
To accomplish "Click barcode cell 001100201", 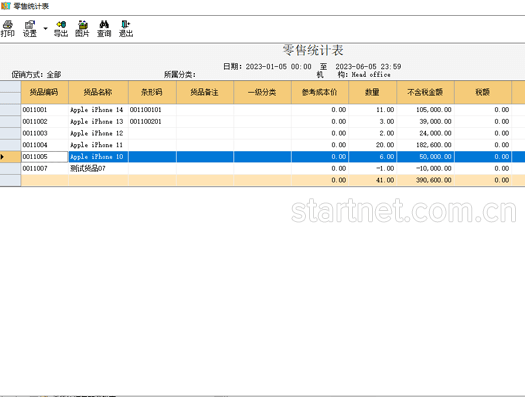I will 152,122.
